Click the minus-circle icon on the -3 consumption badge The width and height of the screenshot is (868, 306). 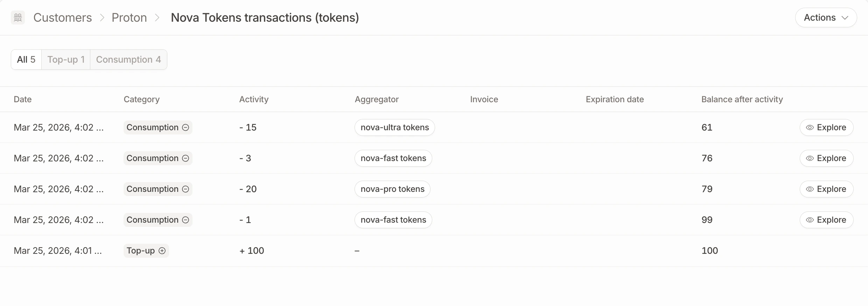pos(186,158)
